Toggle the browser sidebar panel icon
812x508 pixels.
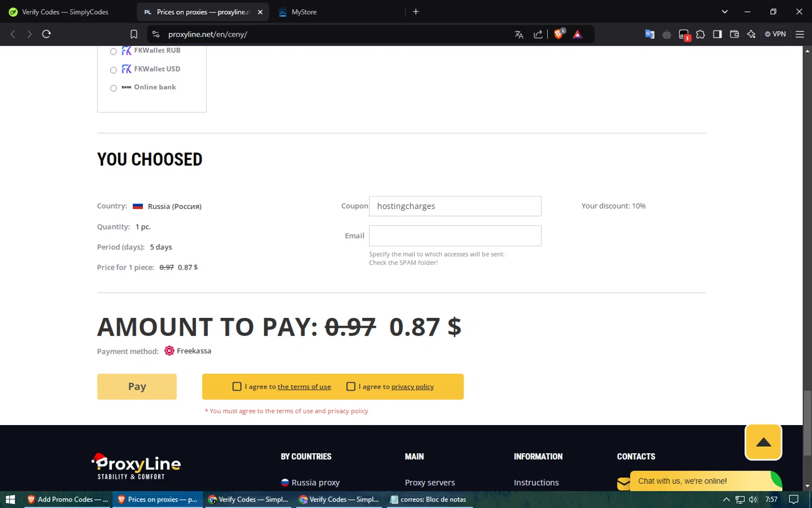pos(717,34)
